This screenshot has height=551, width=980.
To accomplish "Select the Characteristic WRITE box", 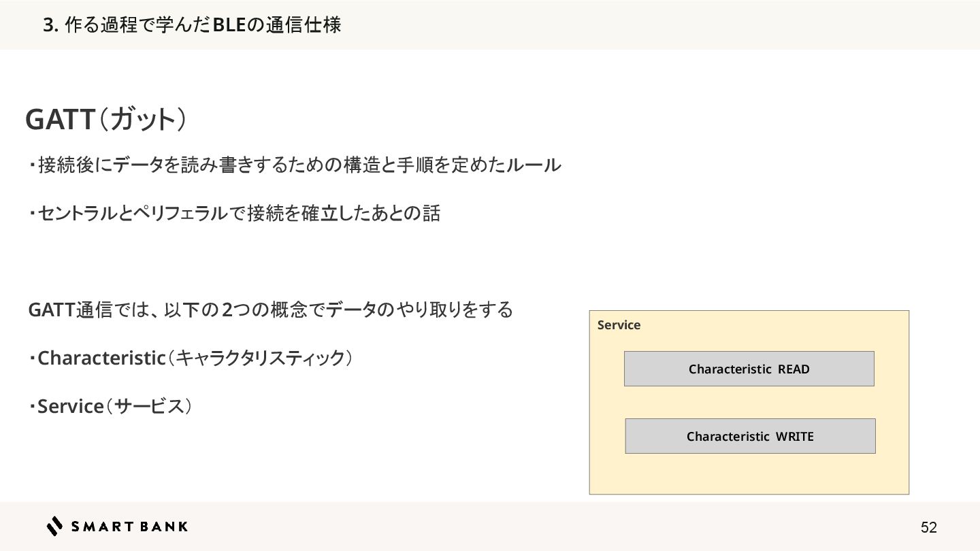I will coord(750,436).
